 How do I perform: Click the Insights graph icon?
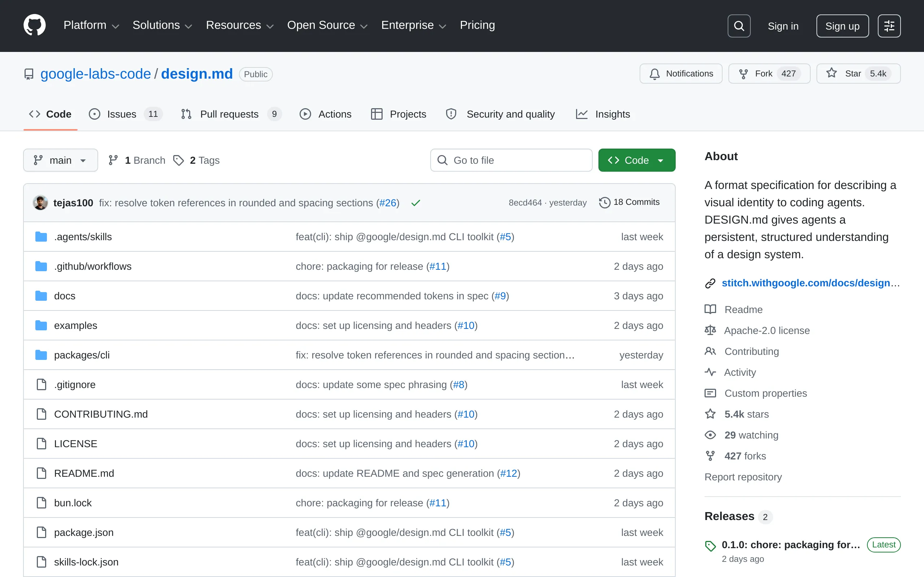pos(581,114)
